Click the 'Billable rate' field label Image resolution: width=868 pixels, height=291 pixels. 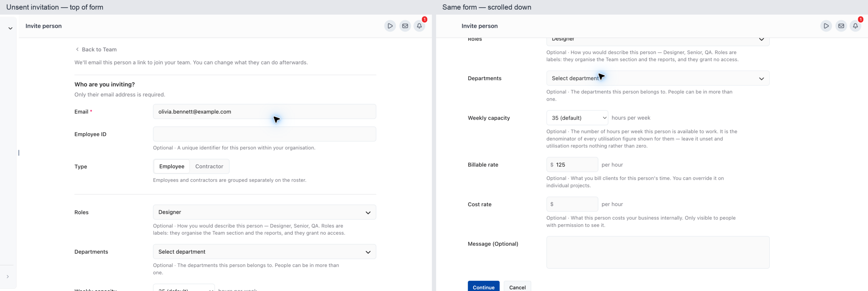(x=483, y=165)
